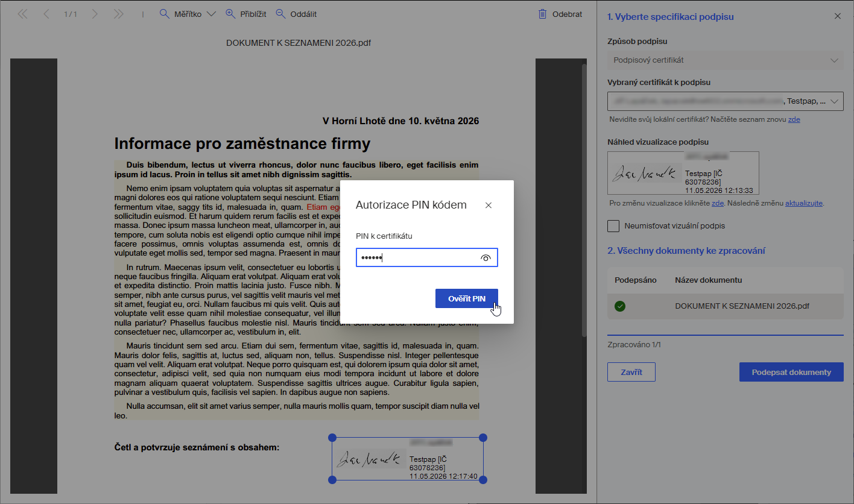Click the signature preview thumbnail in panel
Screen dimensions: 854x504
click(683, 172)
